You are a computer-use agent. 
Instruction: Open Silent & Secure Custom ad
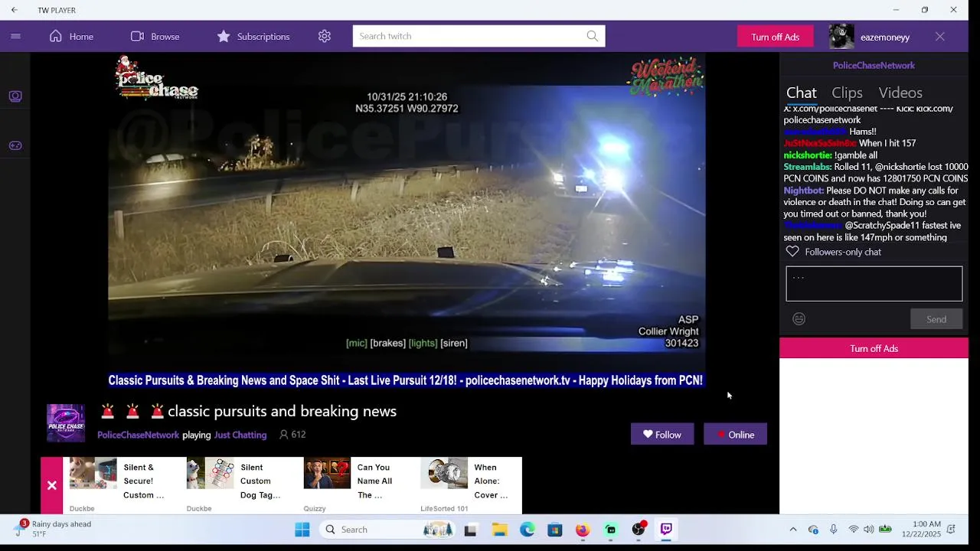pos(121,485)
